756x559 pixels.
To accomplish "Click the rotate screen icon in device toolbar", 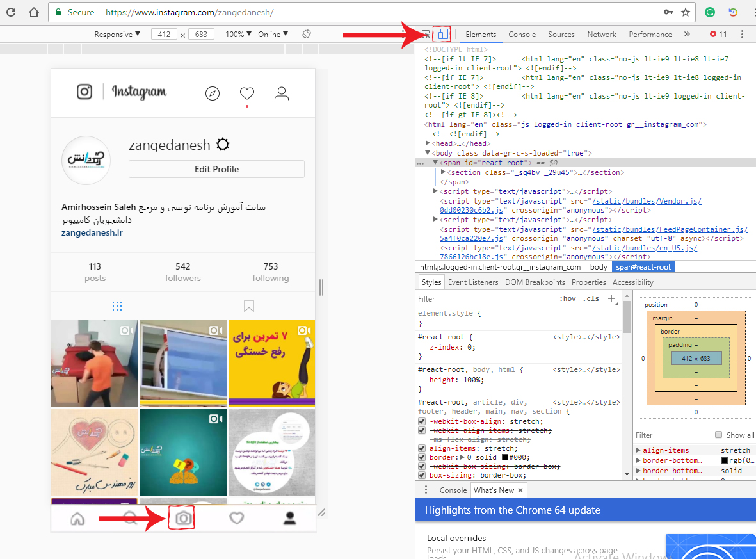I will coord(307,34).
